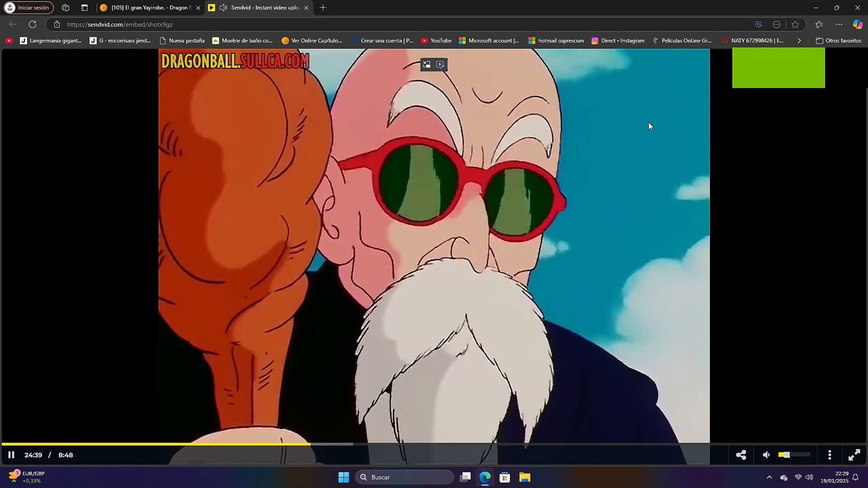
Task: Reload the current page
Action: coord(32,24)
